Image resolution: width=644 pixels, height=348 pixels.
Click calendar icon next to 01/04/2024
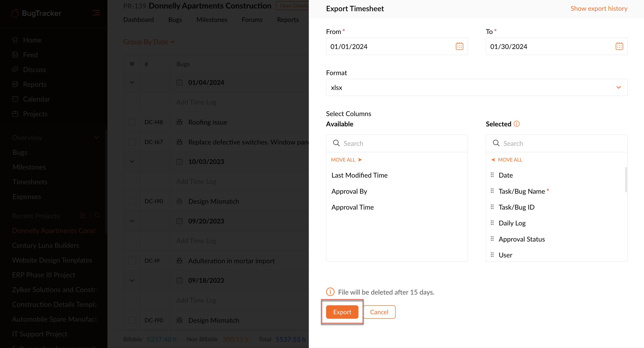[x=179, y=83]
